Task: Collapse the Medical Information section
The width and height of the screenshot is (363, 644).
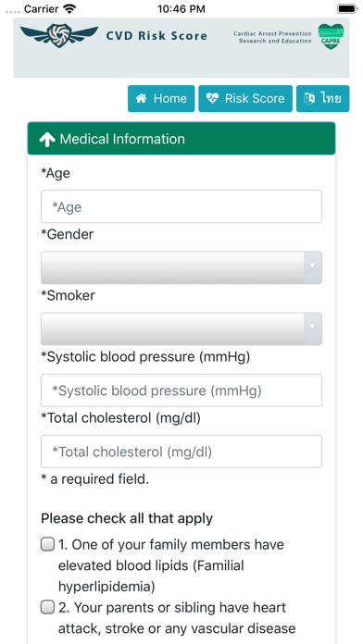Action: (x=181, y=139)
